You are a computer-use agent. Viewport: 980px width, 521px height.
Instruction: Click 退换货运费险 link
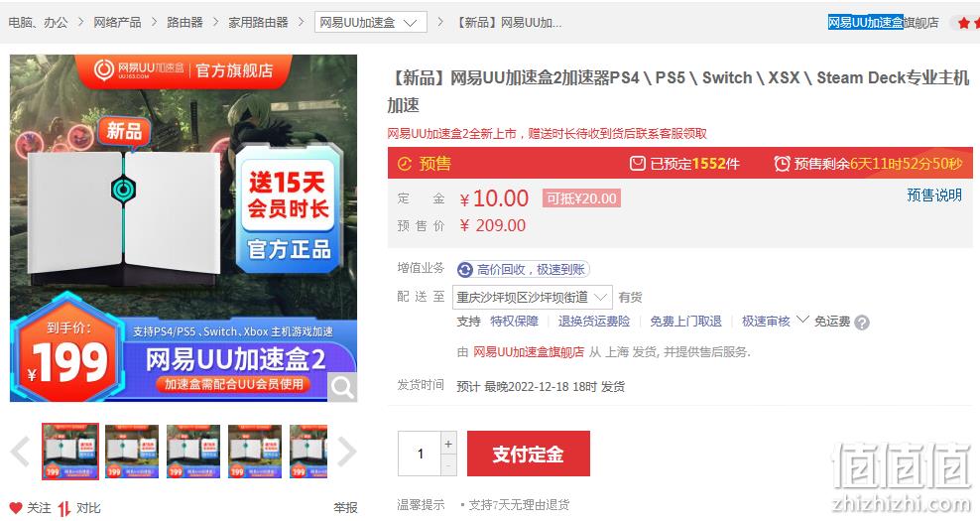pos(594,322)
